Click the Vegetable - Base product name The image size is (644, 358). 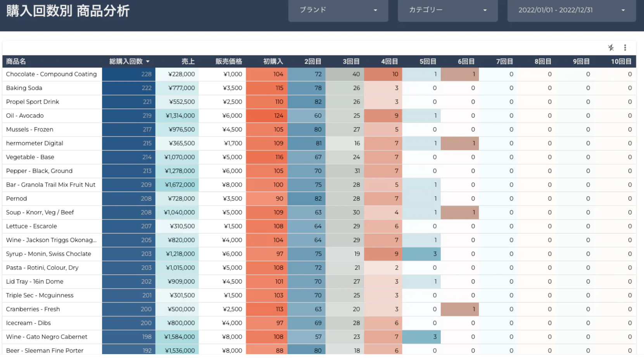tap(30, 157)
